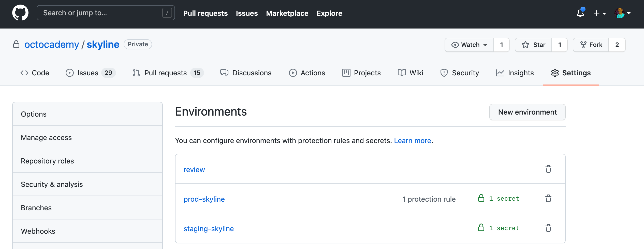Switch to the Insights tab

click(515, 73)
